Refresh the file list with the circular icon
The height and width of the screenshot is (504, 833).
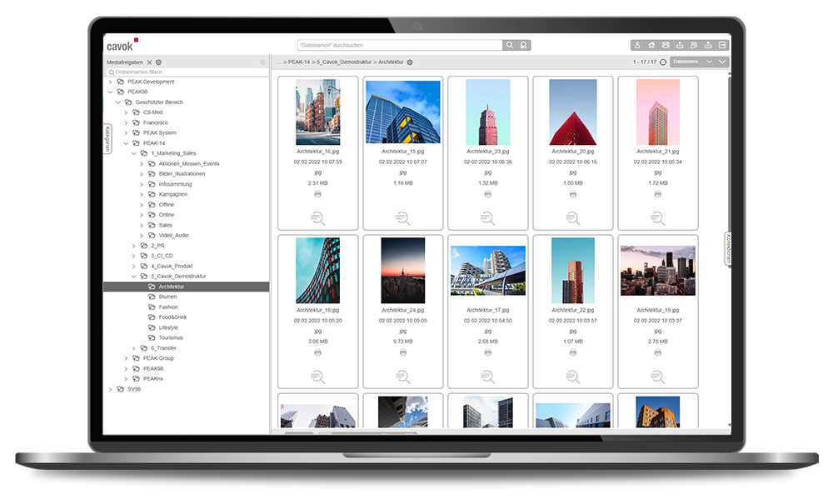pyautogui.click(x=663, y=62)
